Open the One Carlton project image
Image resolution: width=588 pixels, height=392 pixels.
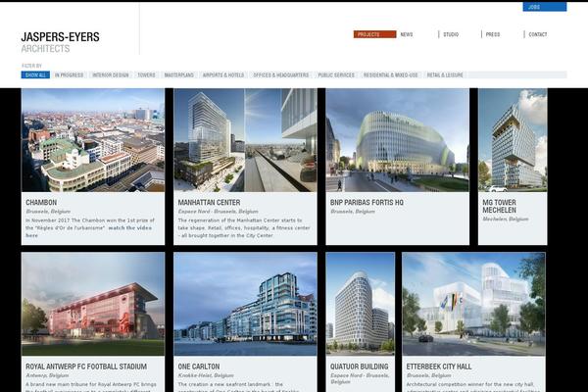click(x=245, y=304)
